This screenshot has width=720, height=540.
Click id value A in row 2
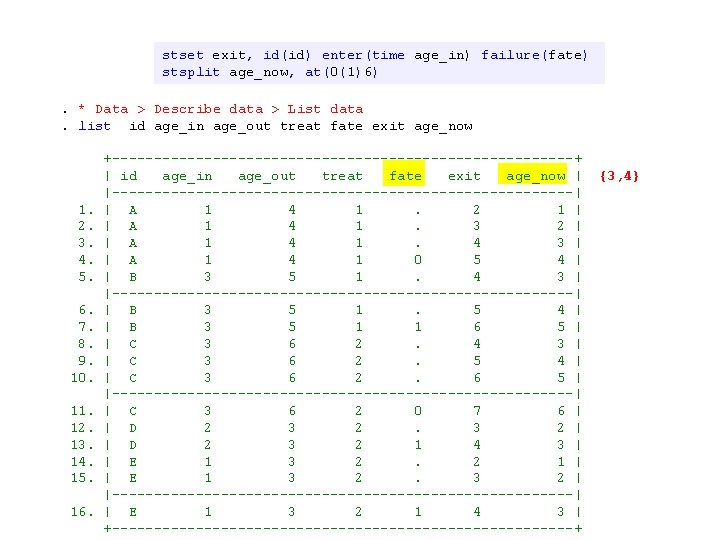(133, 226)
